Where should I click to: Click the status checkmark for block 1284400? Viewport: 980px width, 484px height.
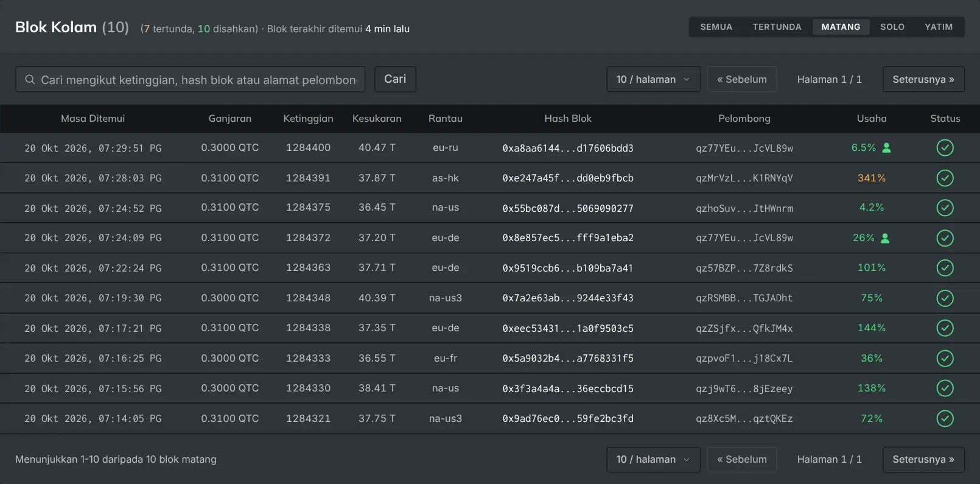[x=945, y=147]
